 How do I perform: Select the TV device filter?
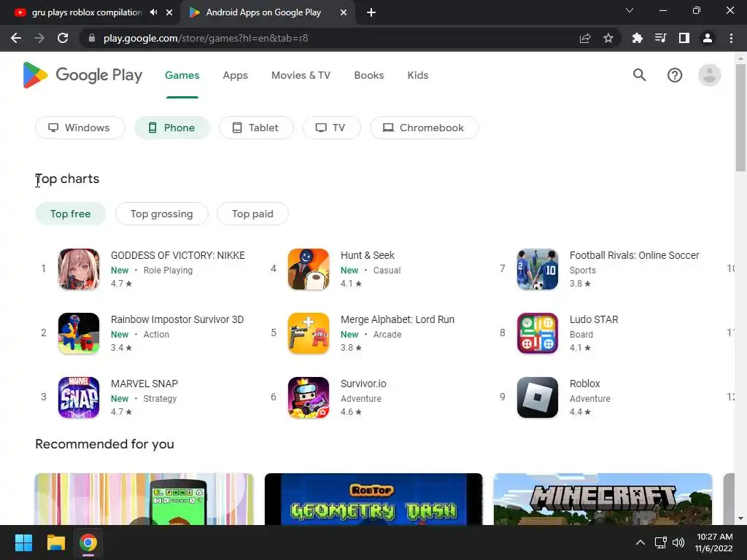pos(332,128)
